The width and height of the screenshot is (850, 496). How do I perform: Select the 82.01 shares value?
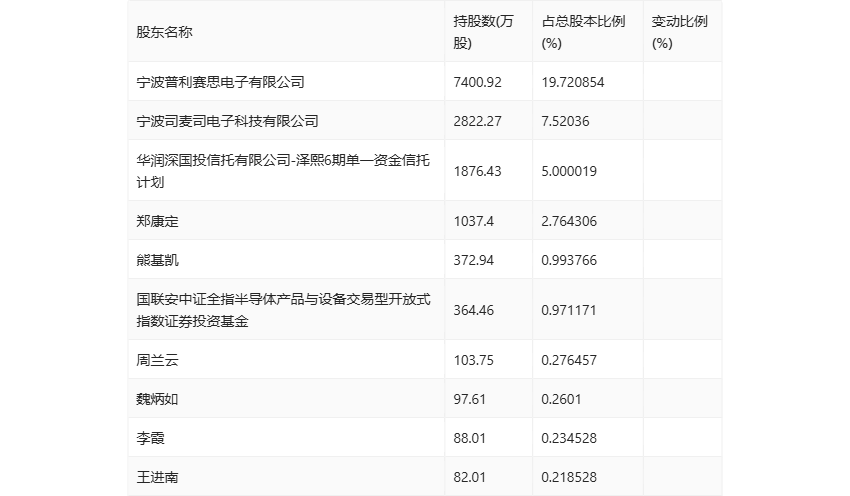tap(469, 476)
